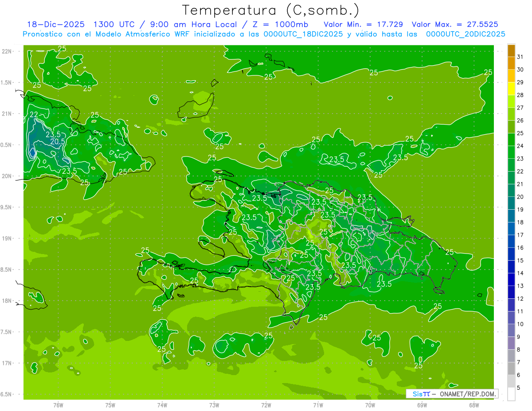Screen dimensions: 532x411
Task: Click the 'SisTT – ONAMET/REP.DOM.' credit box
Action: [x=452, y=394]
